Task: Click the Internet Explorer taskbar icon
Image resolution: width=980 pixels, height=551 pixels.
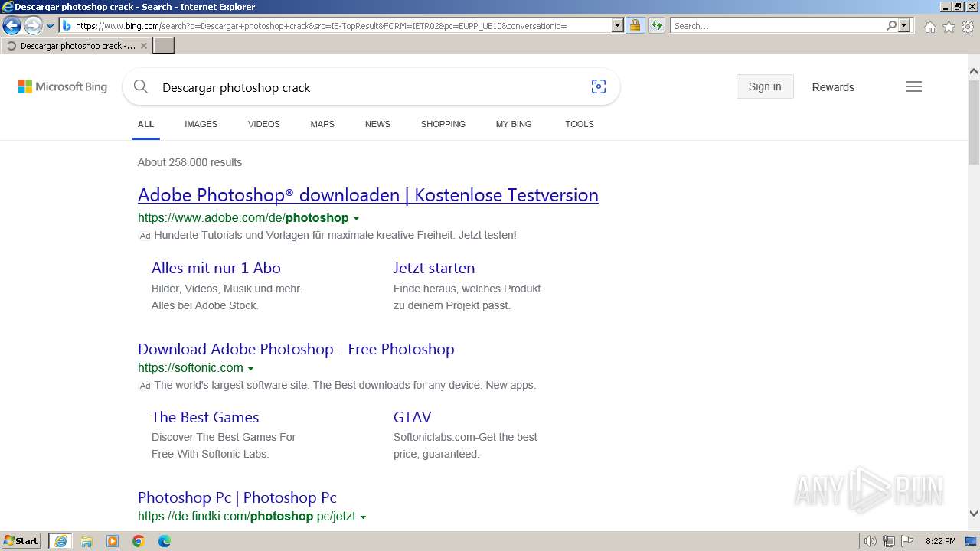Action: pyautogui.click(x=60, y=541)
